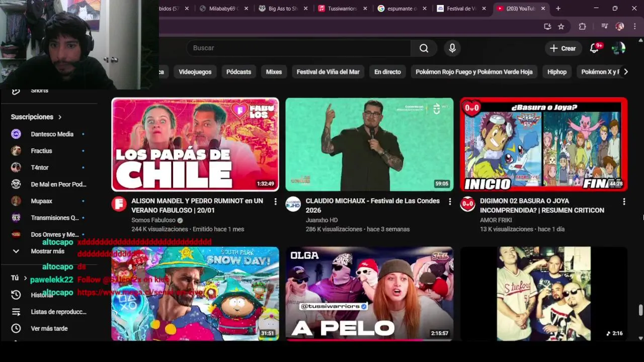Open the install app icon in address bar
This screenshot has height=362, width=644.
tap(547, 27)
